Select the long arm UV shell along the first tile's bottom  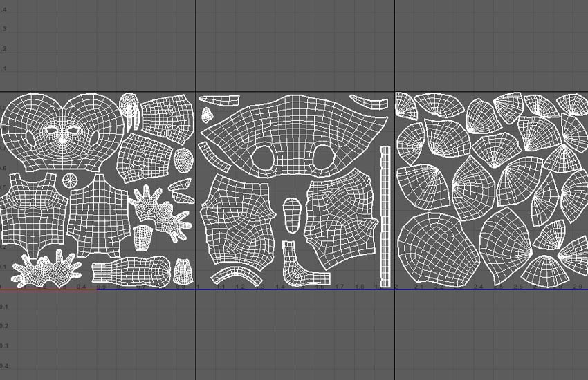(131, 272)
